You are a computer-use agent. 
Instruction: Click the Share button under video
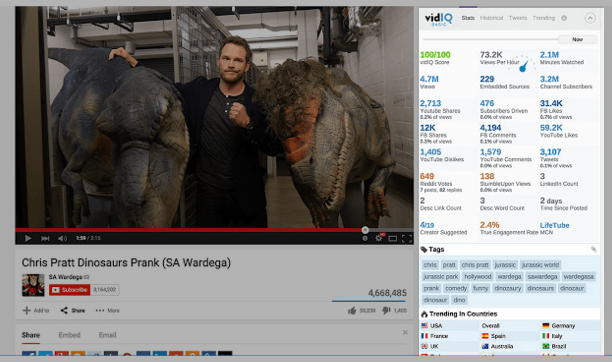point(73,310)
